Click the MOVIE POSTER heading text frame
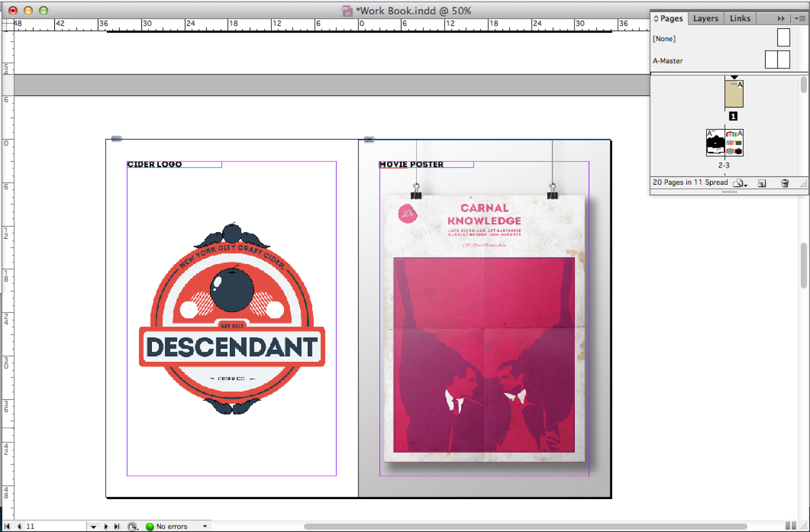Viewport: 810px width, 532px height. click(x=426, y=165)
